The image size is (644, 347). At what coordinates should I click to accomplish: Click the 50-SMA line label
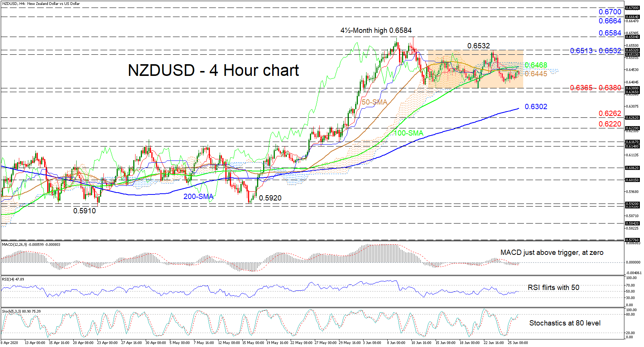pyautogui.click(x=374, y=102)
